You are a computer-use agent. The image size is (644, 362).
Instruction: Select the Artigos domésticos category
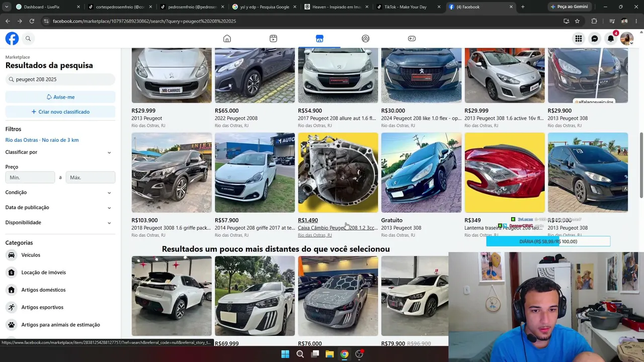click(x=60, y=290)
